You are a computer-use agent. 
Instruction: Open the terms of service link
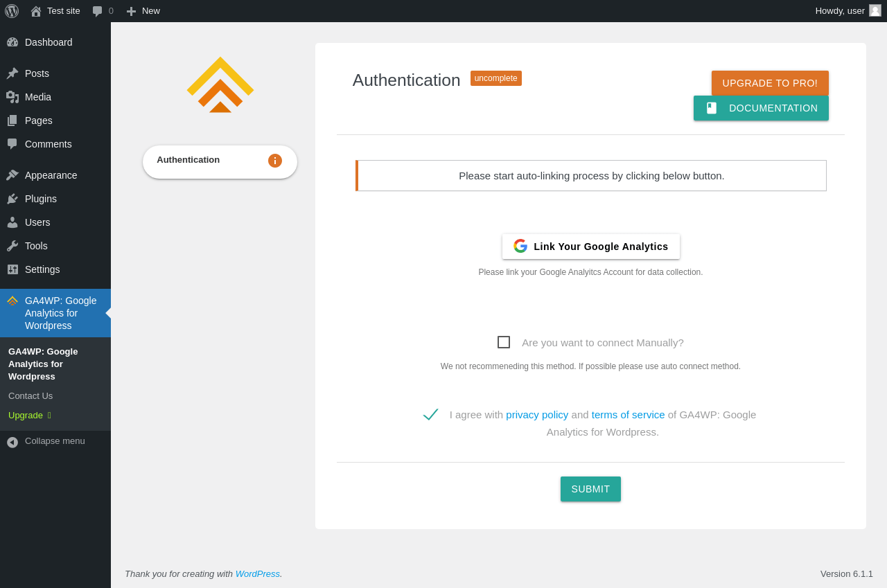pyautogui.click(x=628, y=415)
